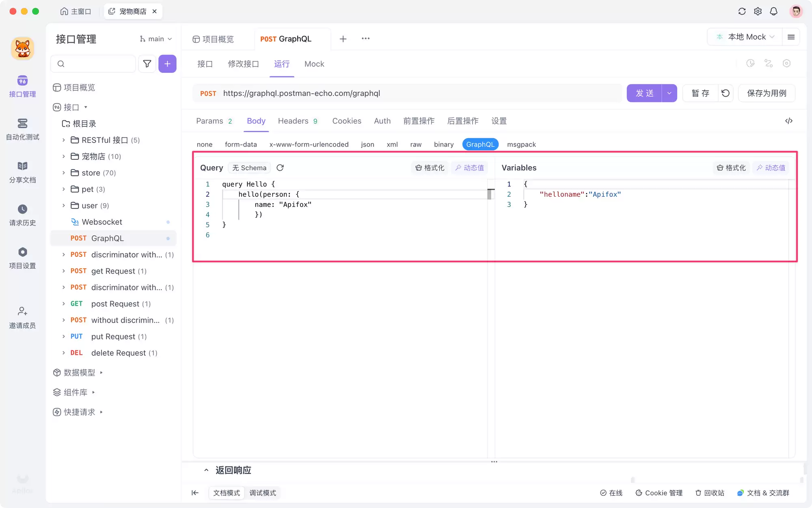Screen dimensions: 812x508
Task: Select form-data body type
Action: [x=241, y=144]
